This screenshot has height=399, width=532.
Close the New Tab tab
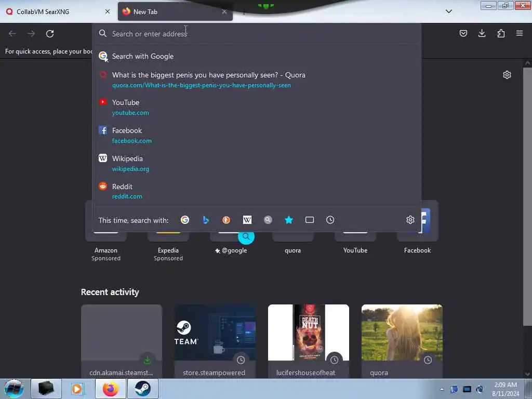[x=224, y=11]
